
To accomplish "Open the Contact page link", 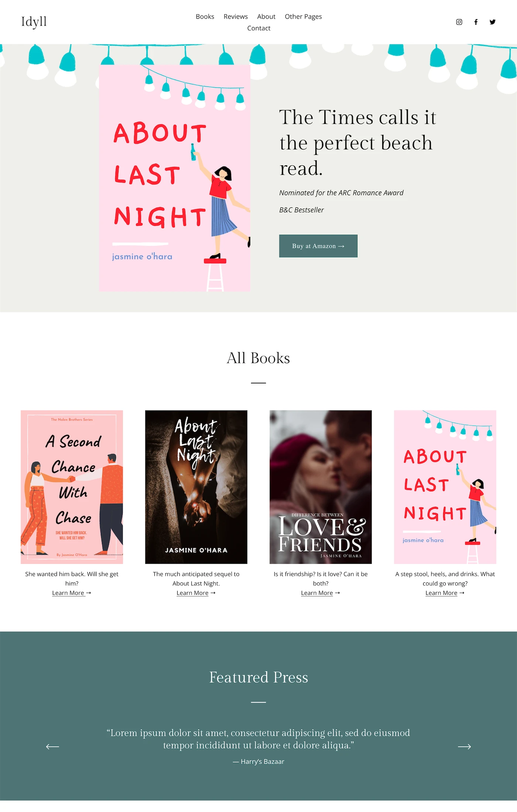I will pyautogui.click(x=259, y=28).
